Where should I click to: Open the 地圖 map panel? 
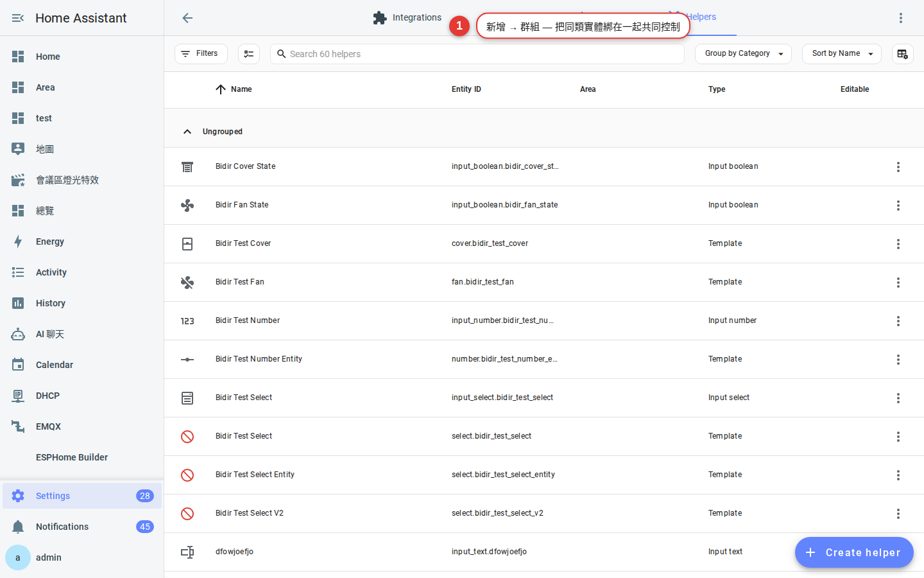(82, 149)
